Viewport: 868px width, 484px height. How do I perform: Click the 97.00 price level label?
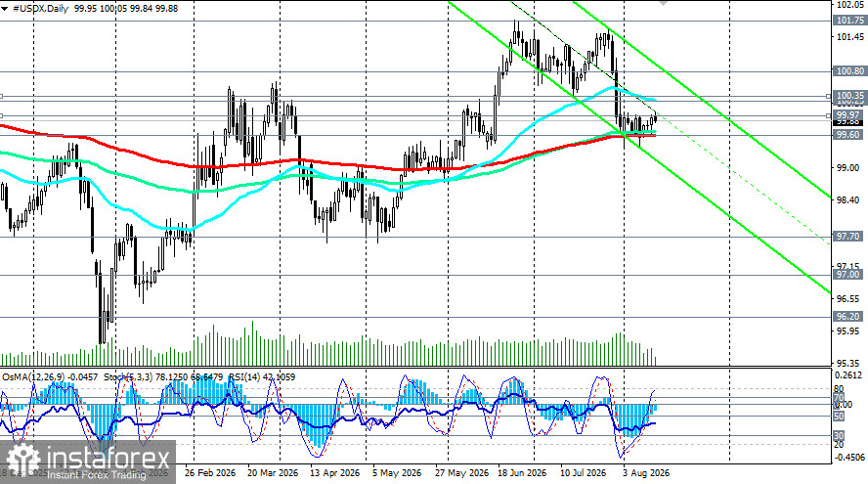click(x=849, y=275)
